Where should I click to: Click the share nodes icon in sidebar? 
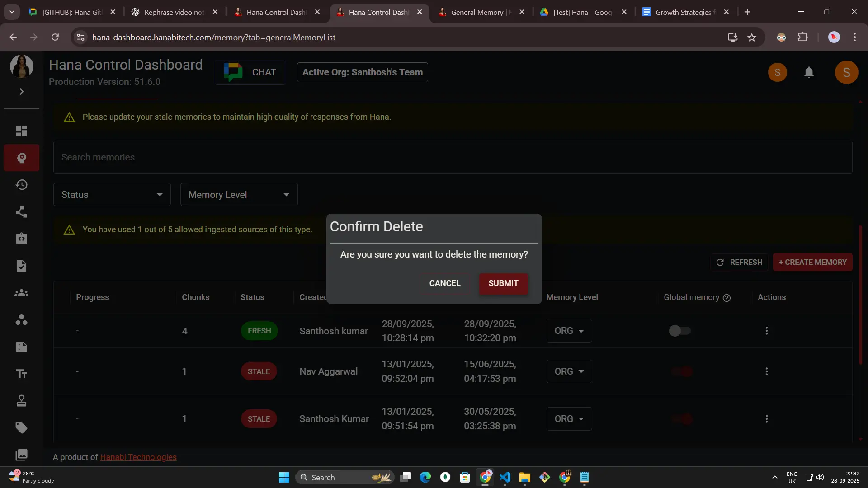pyautogui.click(x=21, y=212)
